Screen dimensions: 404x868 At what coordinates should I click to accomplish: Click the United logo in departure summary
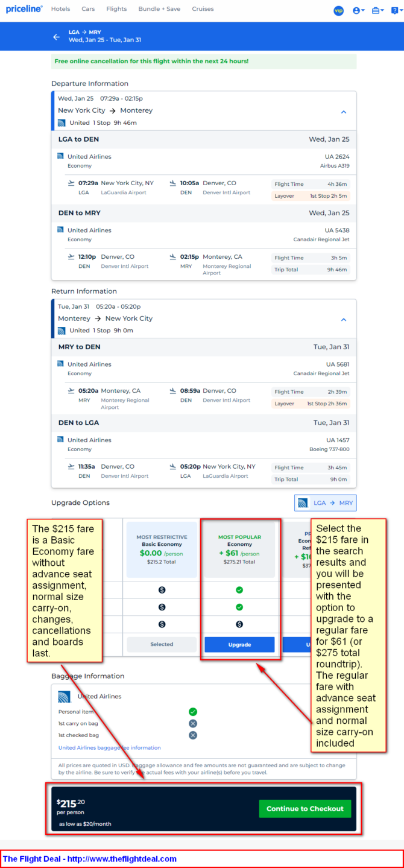pyautogui.click(x=62, y=122)
